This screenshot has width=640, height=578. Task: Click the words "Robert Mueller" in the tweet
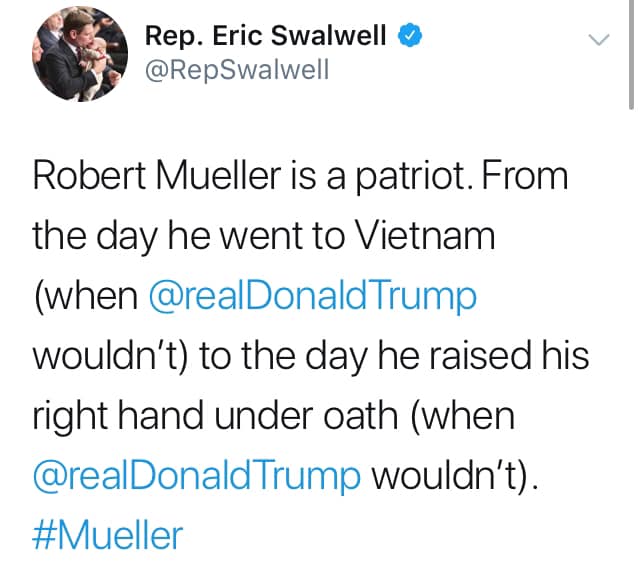click(157, 176)
